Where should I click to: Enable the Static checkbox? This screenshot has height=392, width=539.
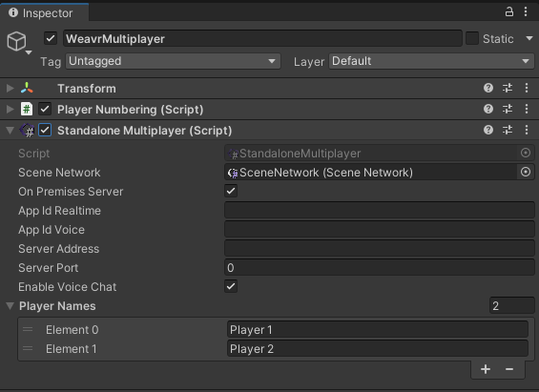click(472, 38)
